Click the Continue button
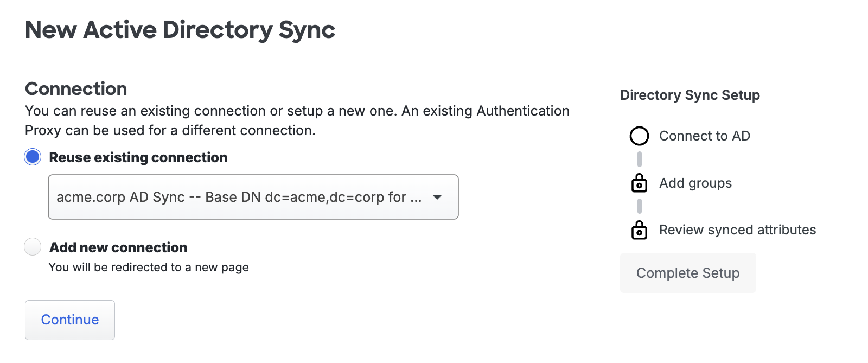This screenshot has height=363, width=868. [69, 320]
